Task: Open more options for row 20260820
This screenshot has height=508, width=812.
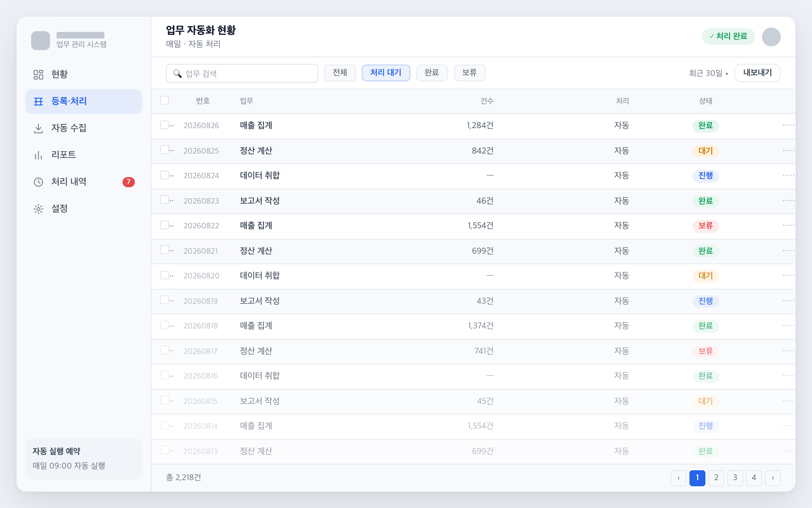Action: click(788, 275)
